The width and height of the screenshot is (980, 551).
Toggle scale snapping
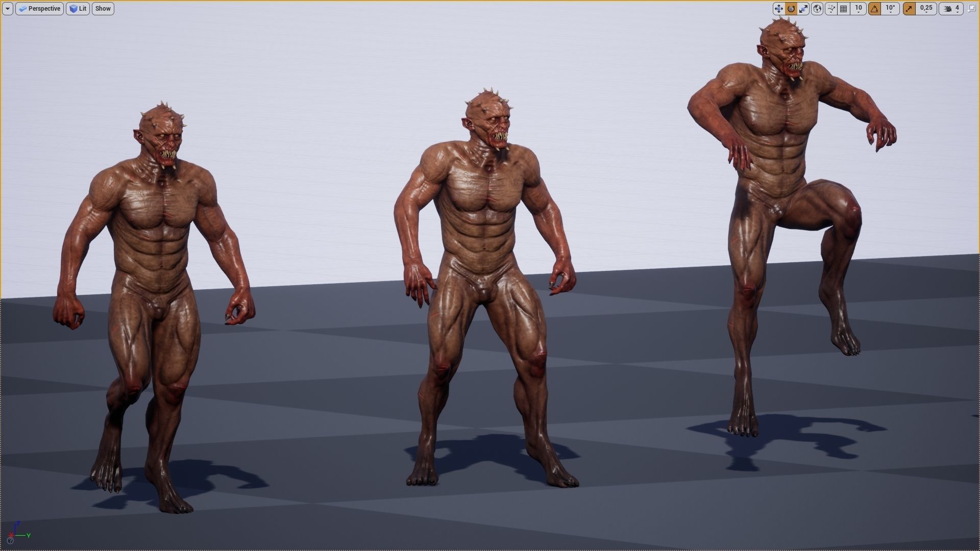point(909,9)
